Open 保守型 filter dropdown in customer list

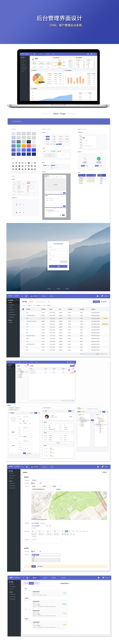[49, 306]
